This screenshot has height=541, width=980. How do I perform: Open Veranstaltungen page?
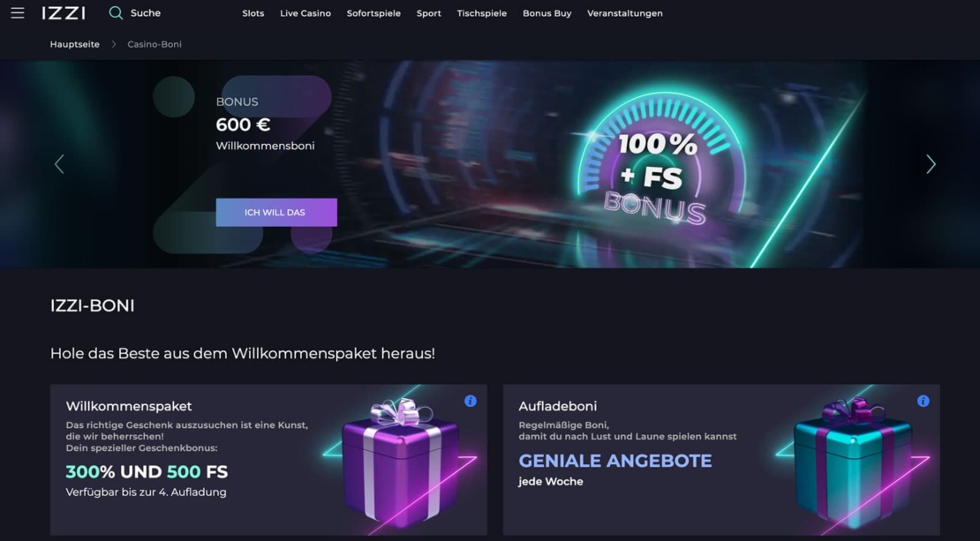[625, 13]
